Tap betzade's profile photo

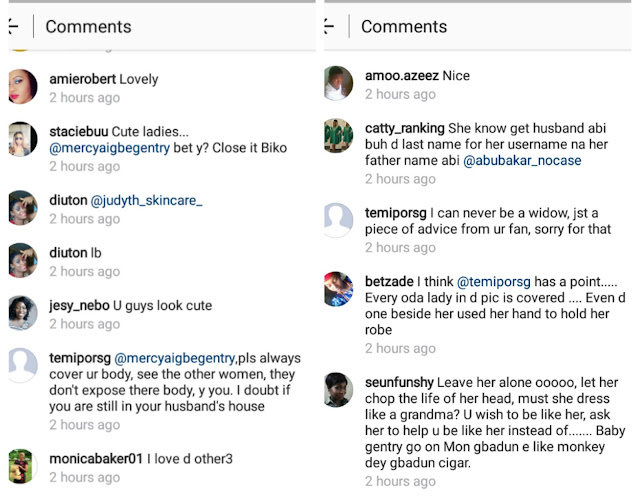tap(339, 289)
